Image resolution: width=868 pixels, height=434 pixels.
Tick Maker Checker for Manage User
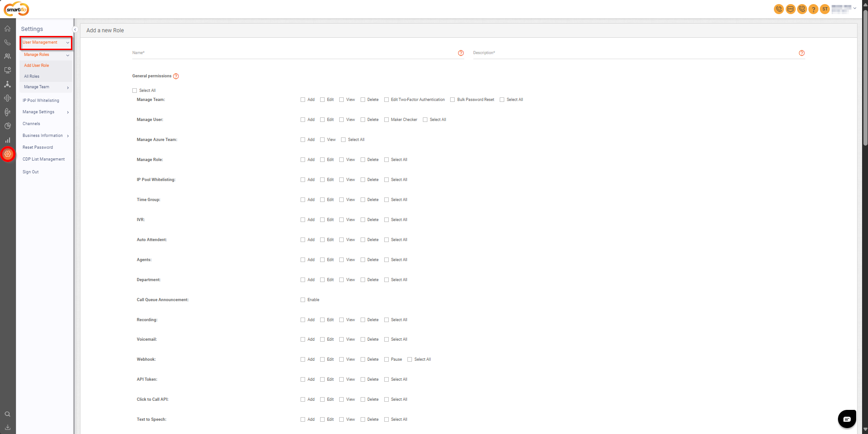386,120
